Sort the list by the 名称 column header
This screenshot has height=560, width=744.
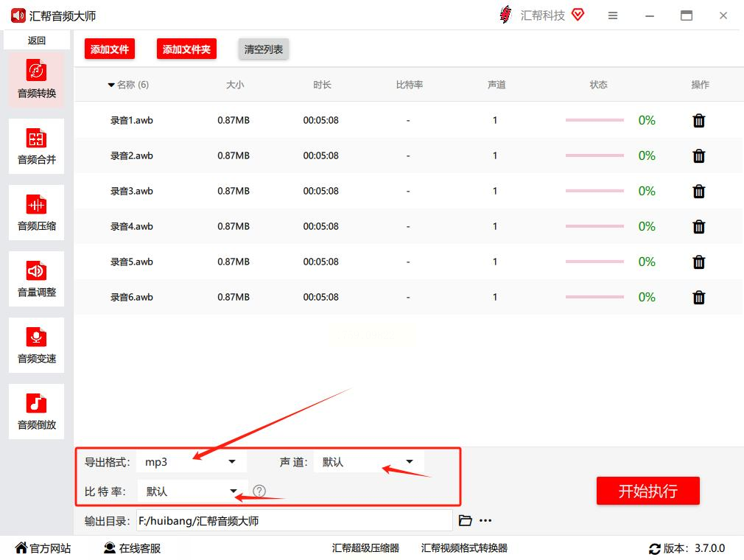click(x=129, y=85)
